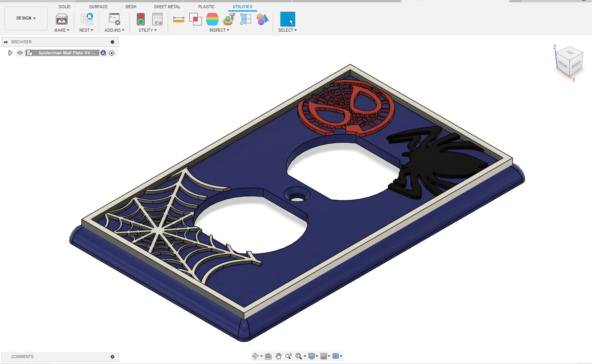592x364 pixels.
Task: Open the Display Settings dropdown arrow
Action: [x=317, y=356]
